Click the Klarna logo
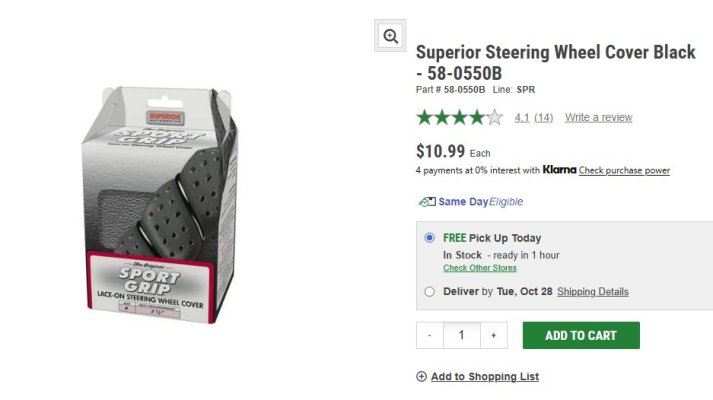The height and width of the screenshot is (400, 713). click(559, 170)
